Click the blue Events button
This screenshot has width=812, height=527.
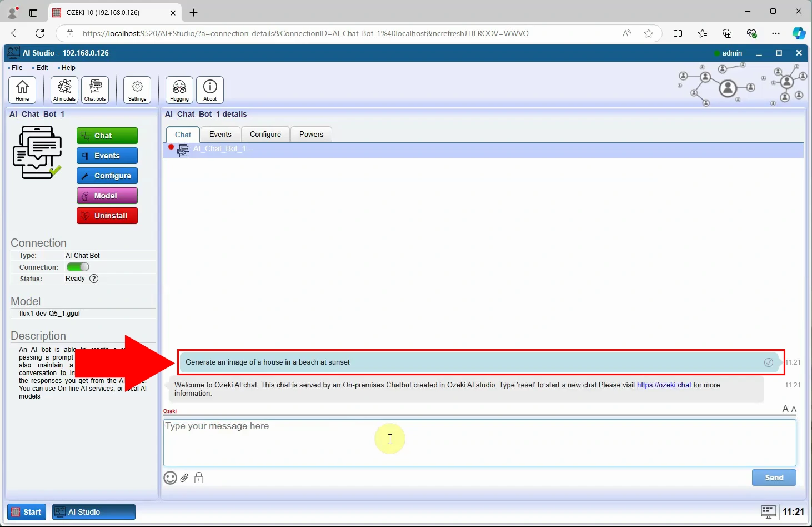(x=107, y=156)
